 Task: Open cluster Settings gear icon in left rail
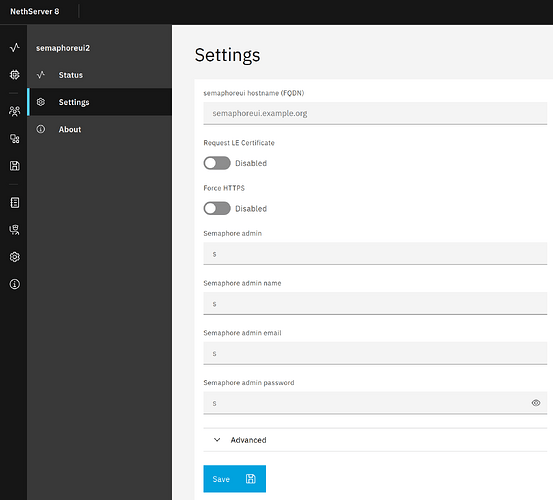tap(14, 257)
